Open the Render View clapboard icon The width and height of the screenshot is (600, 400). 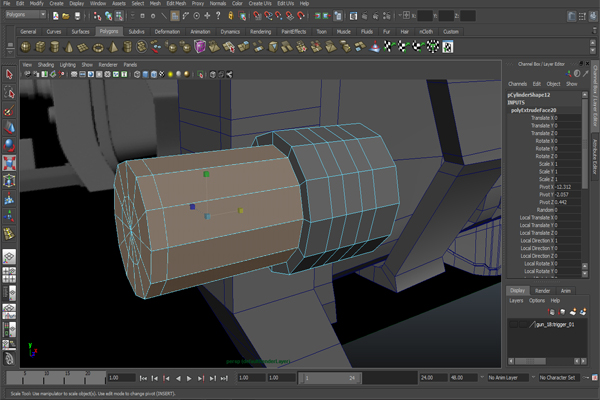353,16
